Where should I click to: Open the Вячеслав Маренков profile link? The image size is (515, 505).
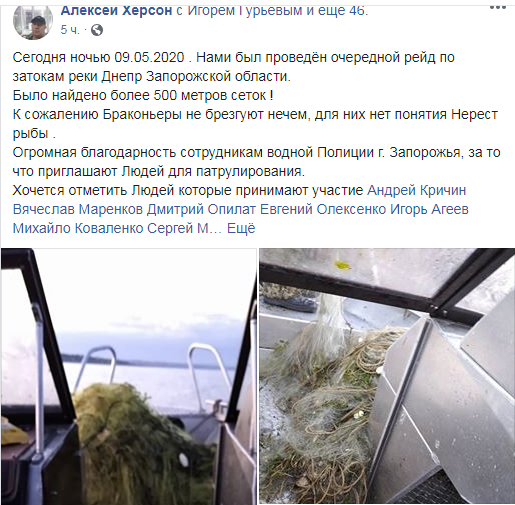coord(78,209)
